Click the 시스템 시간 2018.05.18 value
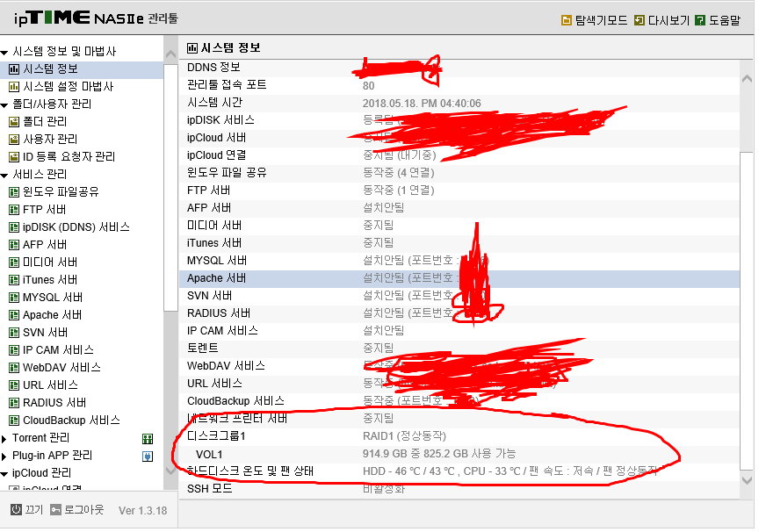 point(422,104)
